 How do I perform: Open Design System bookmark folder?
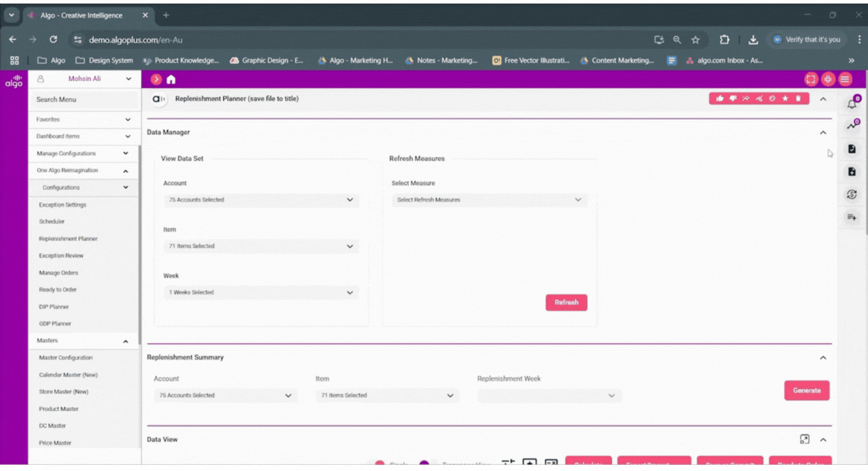(x=104, y=61)
